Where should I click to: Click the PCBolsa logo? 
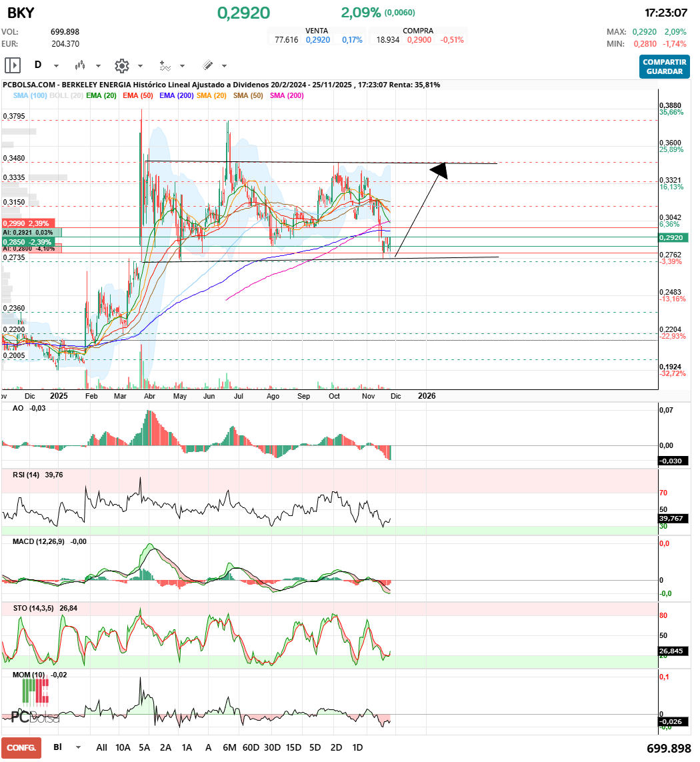tap(35, 705)
